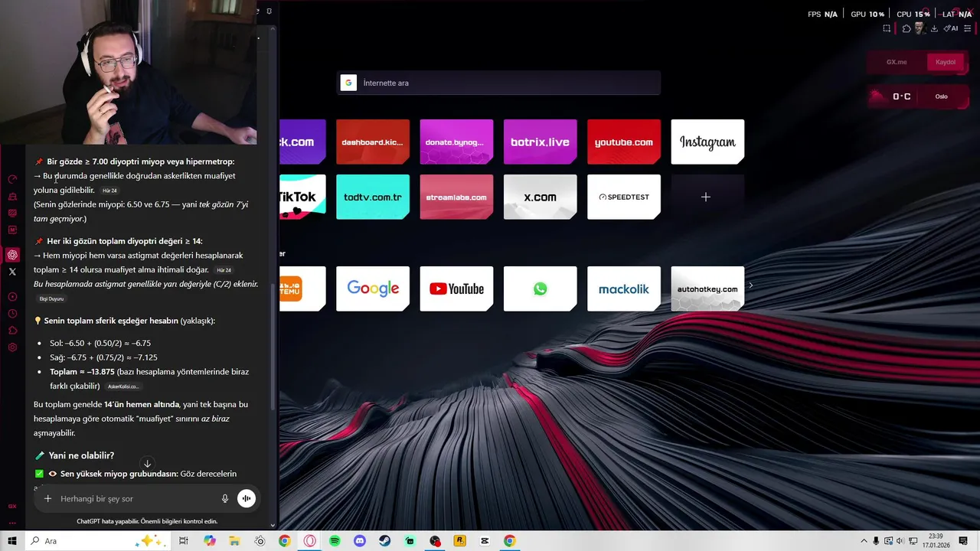This screenshot has width=980, height=551.
Task: Open GX Control speedometer sidebar icon
Action: click(12, 179)
